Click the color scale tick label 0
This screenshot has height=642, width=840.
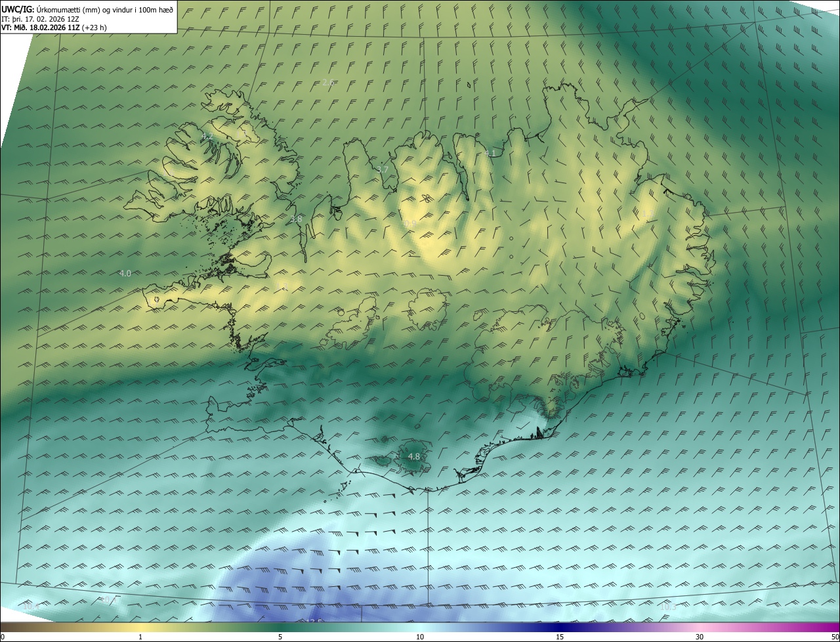pos(3,637)
